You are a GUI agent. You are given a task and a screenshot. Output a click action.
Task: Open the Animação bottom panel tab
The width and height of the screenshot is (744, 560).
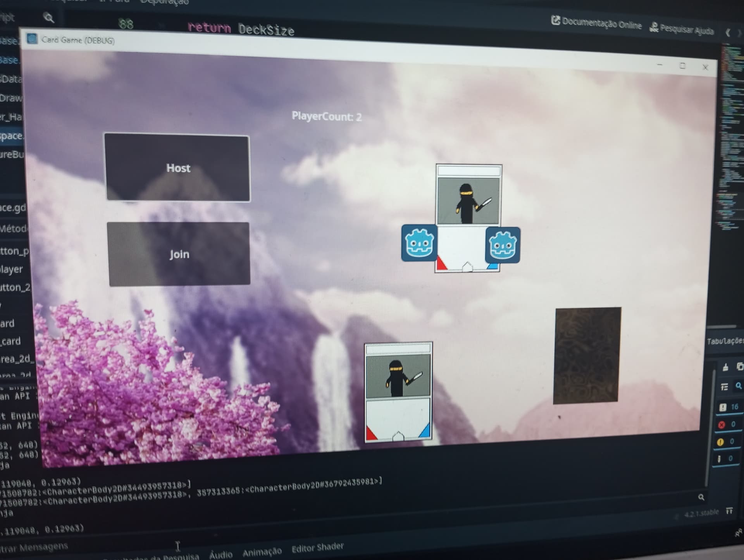click(x=262, y=551)
